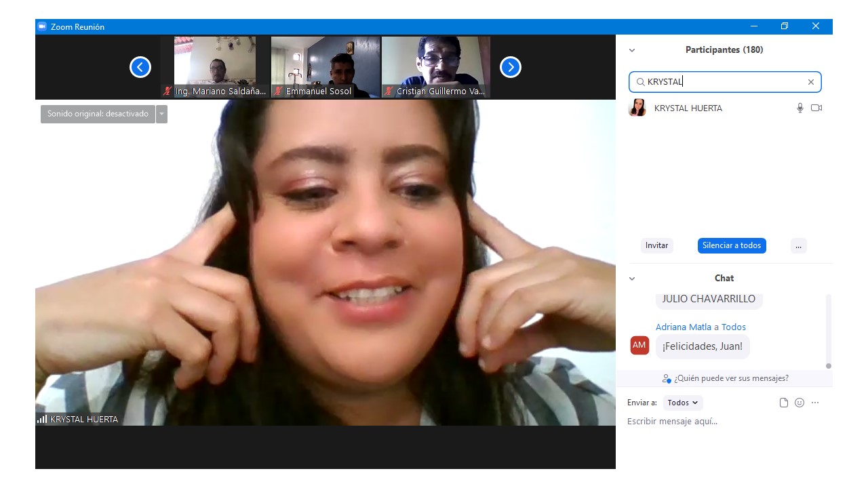The height and width of the screenshot is (488, 868).
Task: Click the people icon beside ¿Quién puede ver?
Action: click(x=667, y=378)
